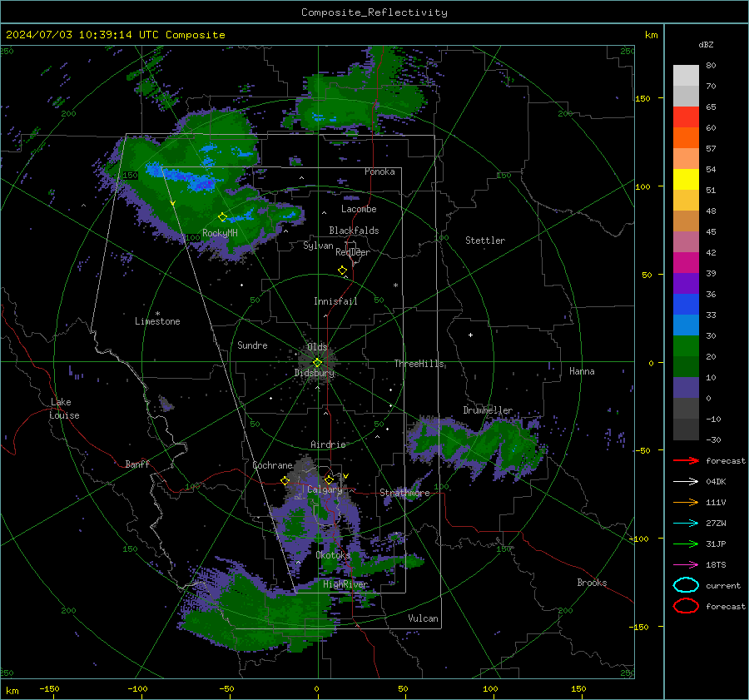
Task: Click the Strathmore label
Action: (404, 493)
